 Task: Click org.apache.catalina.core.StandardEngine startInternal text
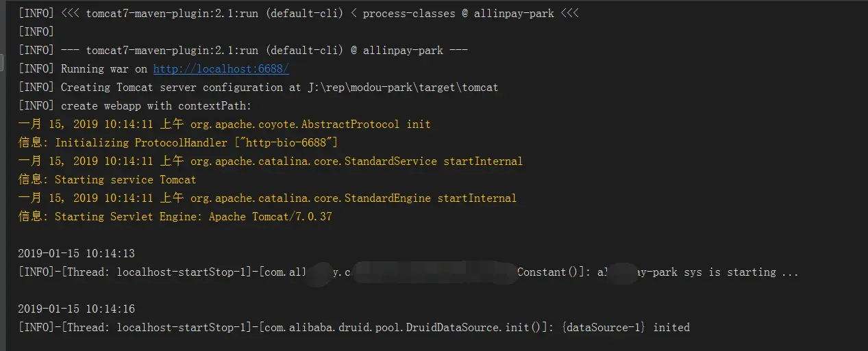353,198
